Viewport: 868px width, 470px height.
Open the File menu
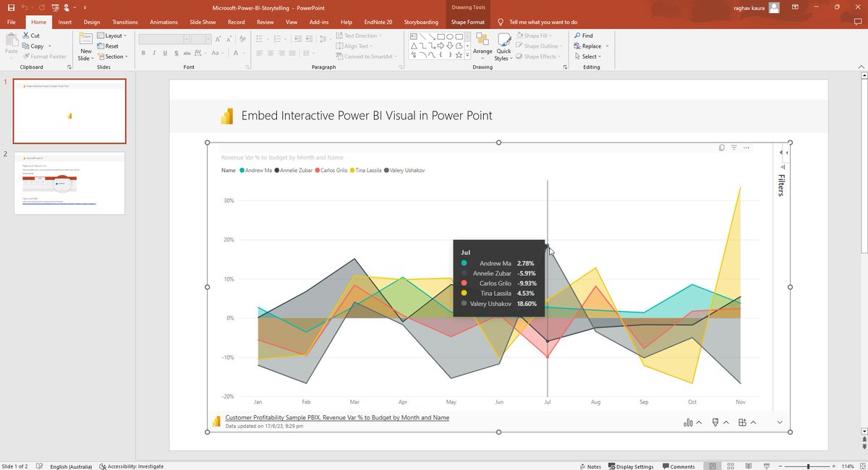pos(12,22)
